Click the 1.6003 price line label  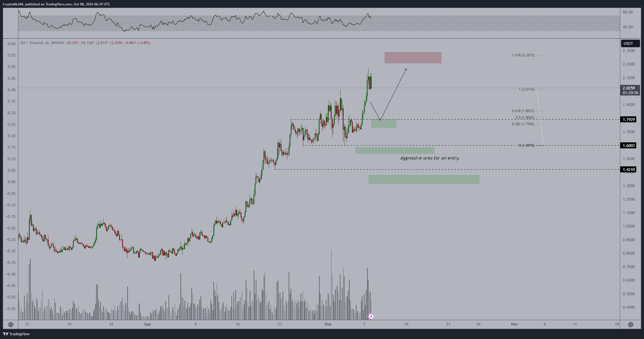click(629, 145)
